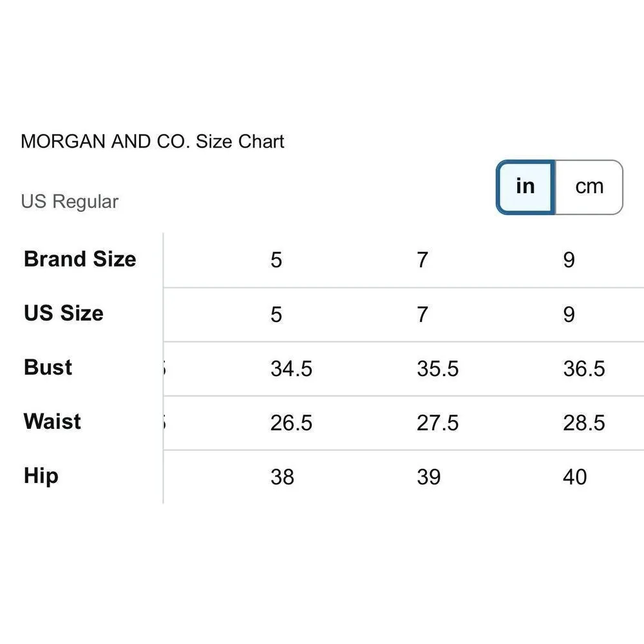Select the Bust row header
Viewport: 644px width, 644px height.
point(48,367)
